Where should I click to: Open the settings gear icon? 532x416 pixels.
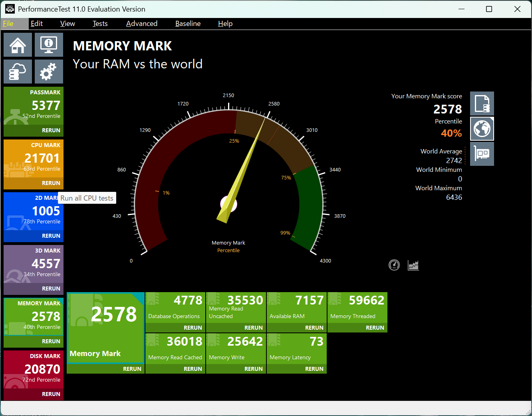(x=49, y=71)
